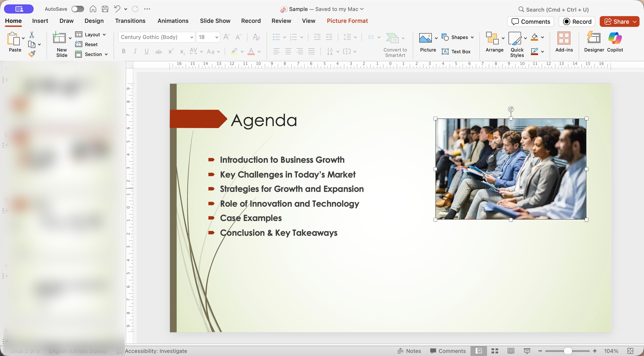Toggle Normal view button in status bar

479,351
